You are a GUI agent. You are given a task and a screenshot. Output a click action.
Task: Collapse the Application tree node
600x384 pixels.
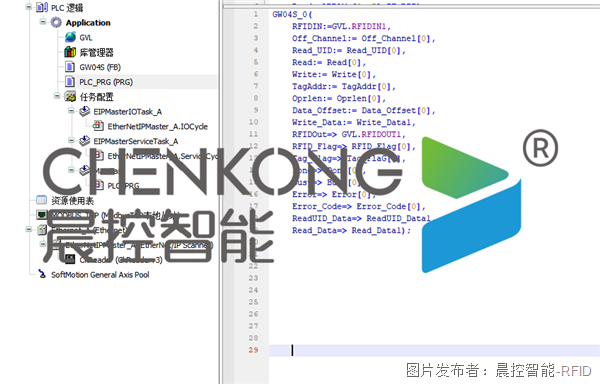coord(43,22)
